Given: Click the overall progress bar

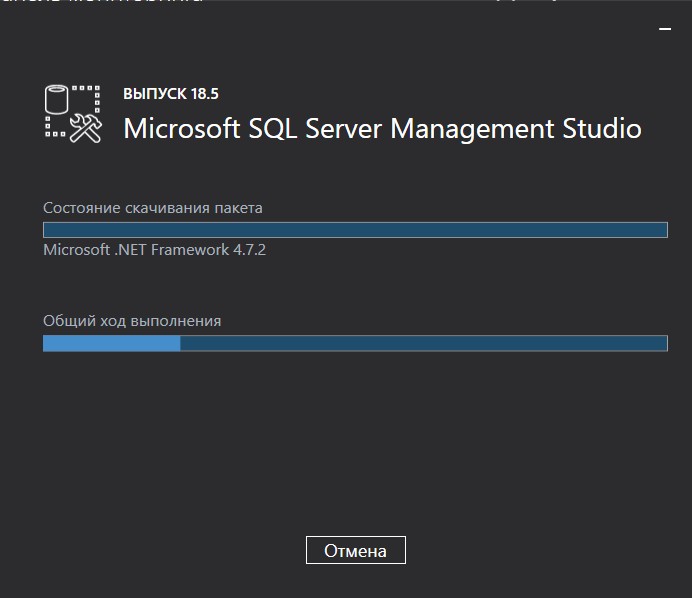Looking at the screenshot, I should 355,343.
